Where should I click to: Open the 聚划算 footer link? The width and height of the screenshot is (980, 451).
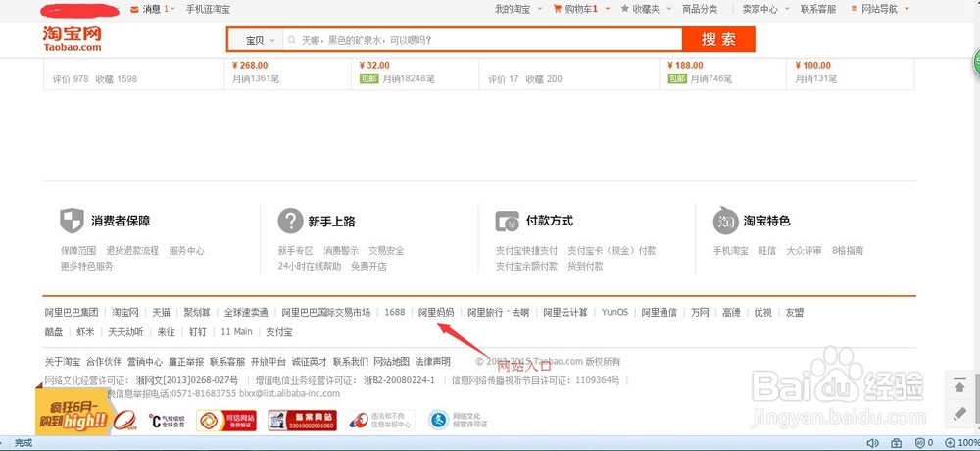click(x=197, y=312)
